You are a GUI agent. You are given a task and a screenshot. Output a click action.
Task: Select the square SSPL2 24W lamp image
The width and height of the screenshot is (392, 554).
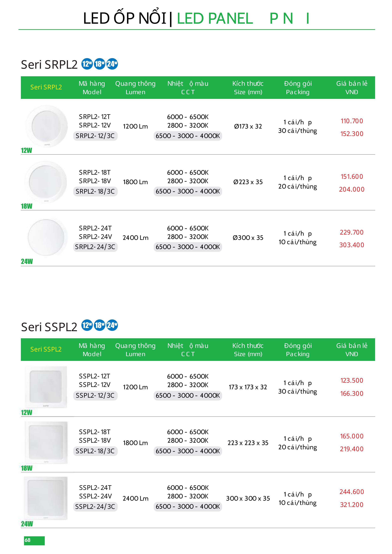46,498
